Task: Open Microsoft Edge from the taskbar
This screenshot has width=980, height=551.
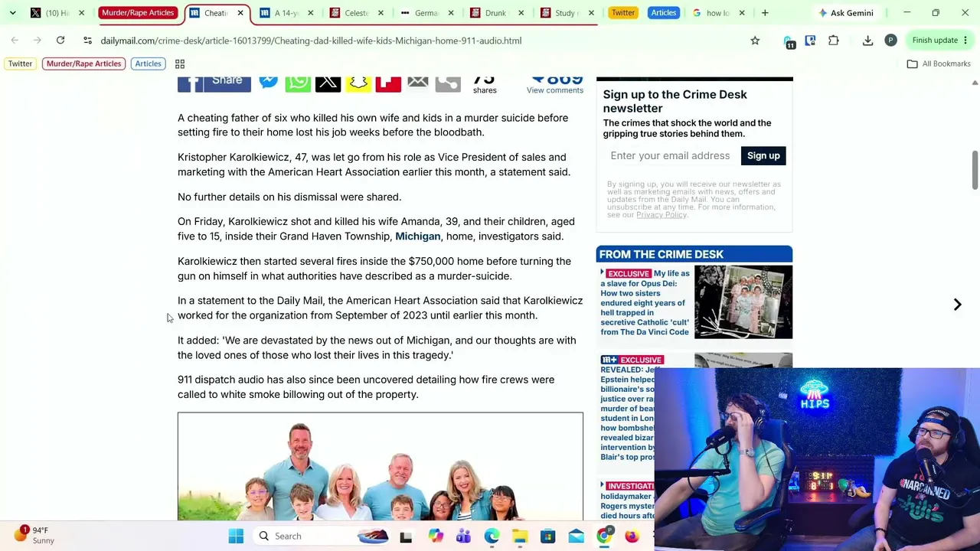Action: [x=492, y=536]
